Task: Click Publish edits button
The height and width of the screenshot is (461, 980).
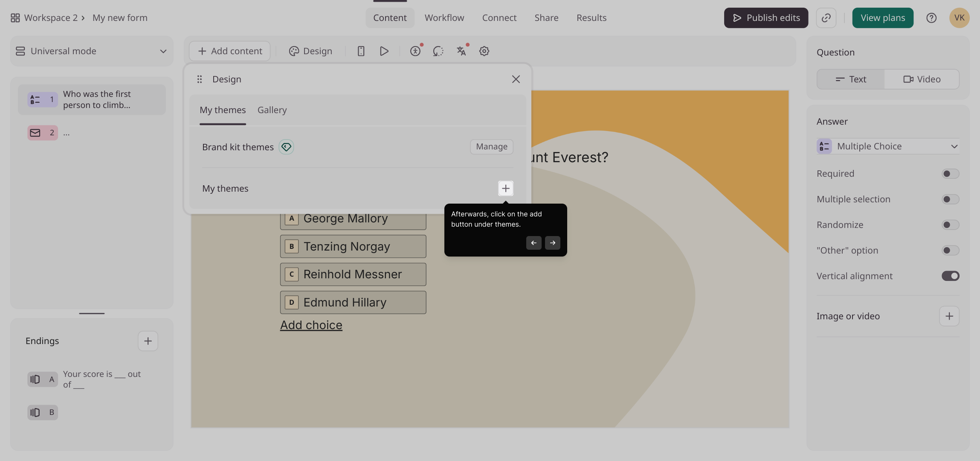Action: pyautogui.click(x=766, y=18)
